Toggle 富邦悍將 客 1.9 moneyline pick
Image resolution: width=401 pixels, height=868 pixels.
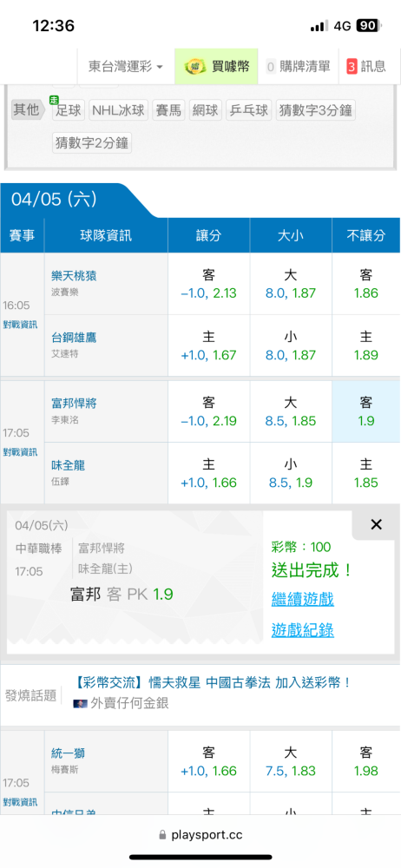pos(366,411)
